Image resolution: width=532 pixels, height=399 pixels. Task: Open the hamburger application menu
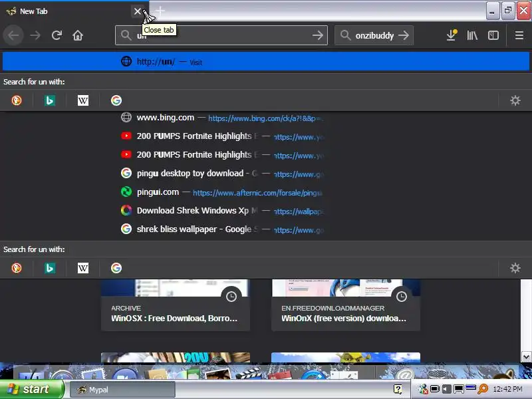click(x=519, y=35)
